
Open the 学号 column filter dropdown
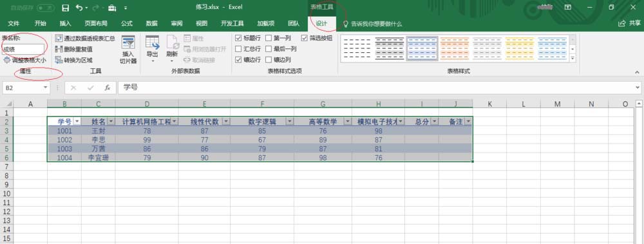[x=77, y=122]
